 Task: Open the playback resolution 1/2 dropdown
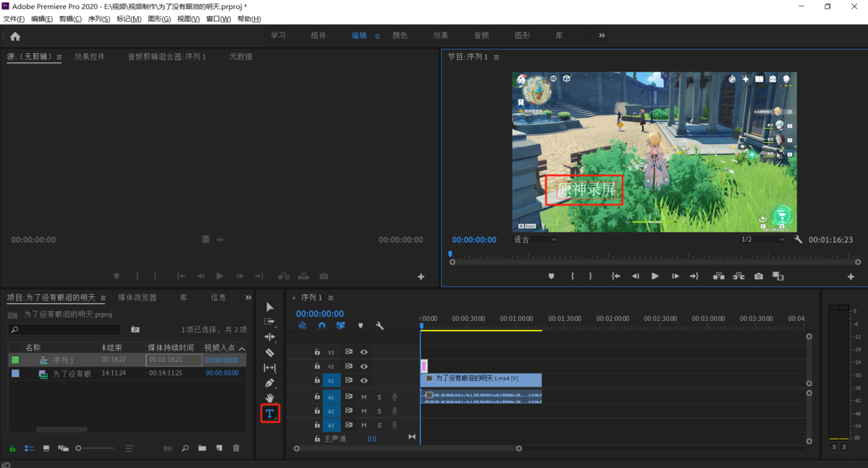click(763, 240)
